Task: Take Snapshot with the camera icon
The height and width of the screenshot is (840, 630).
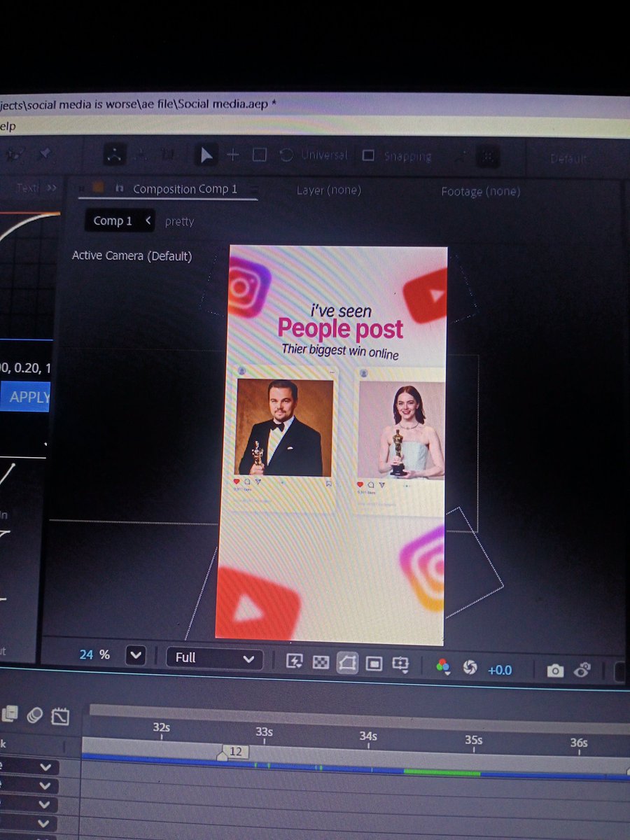Action: pos(555,671)
